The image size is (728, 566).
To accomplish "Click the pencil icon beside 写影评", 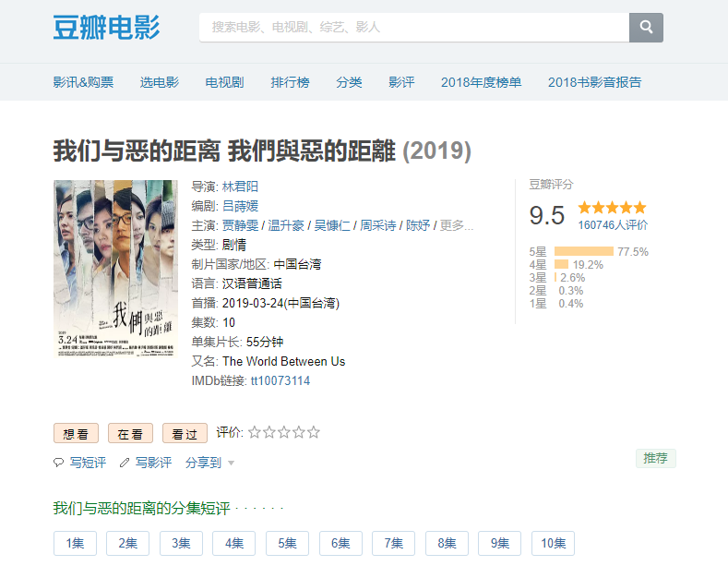I will click(x=124, y=463).
